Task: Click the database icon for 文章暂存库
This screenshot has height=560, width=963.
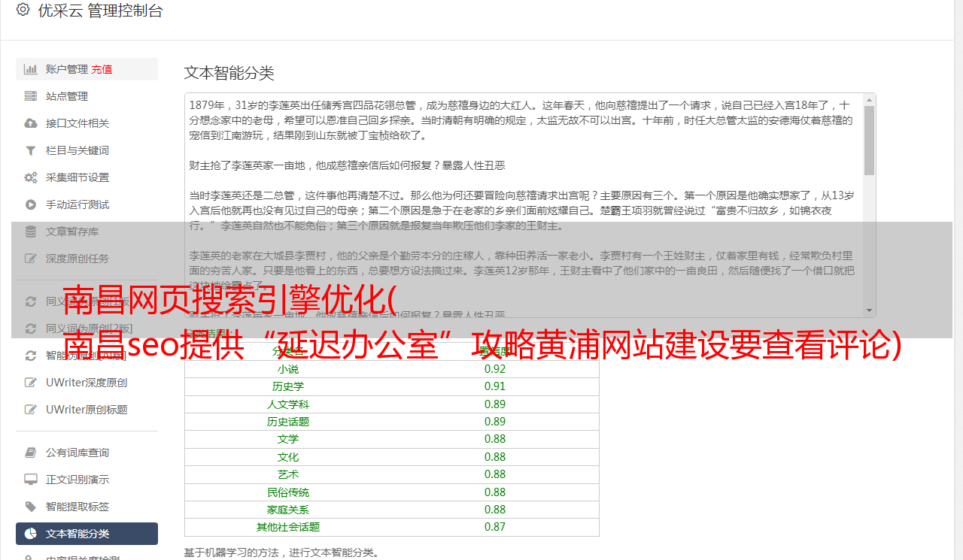Action: [31, 232]
